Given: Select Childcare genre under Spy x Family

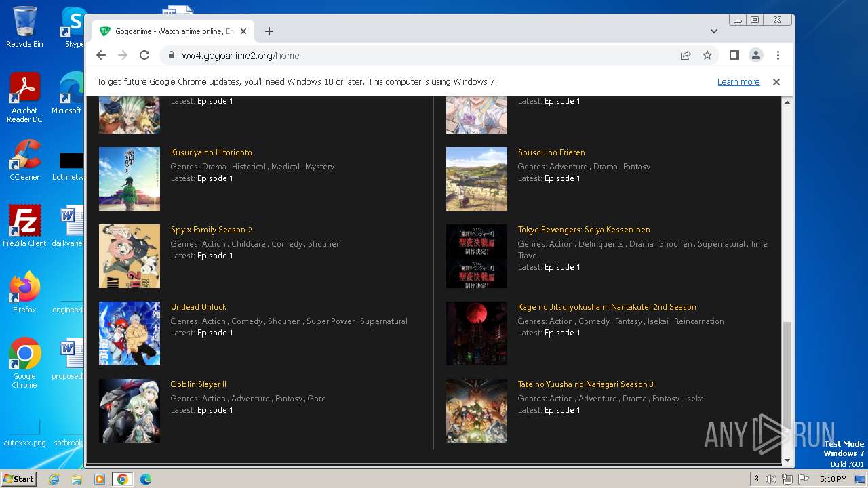Looking at the screenshot, I should 248,244.
